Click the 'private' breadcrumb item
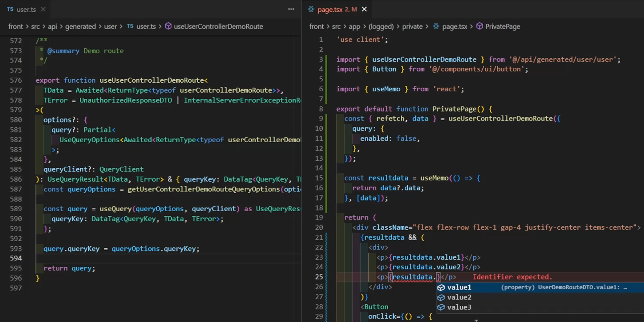This screenshot has height=322, width=644. [412, 26]
